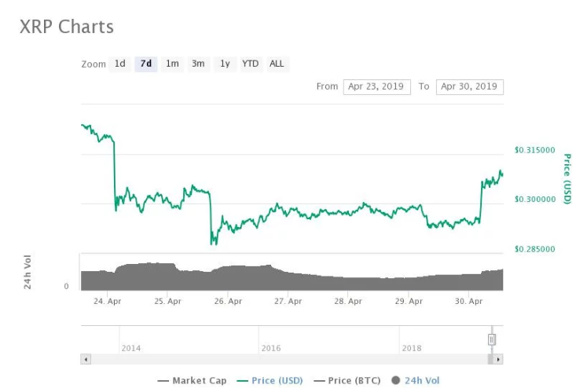Viewport: 576px width, 392px height.
Task: Grab the navigator range handle
Action: (x=492, y=339)
